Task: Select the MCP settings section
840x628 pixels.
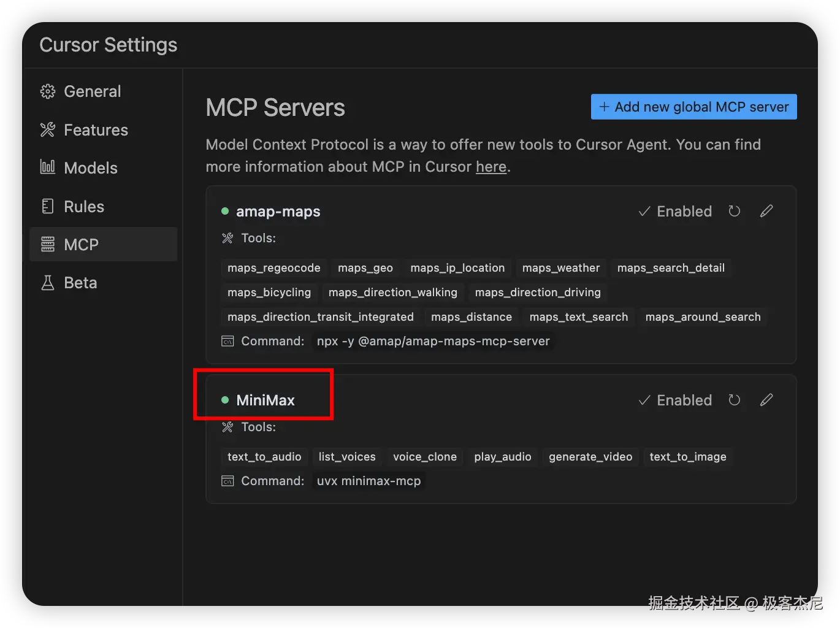Action: tap(103, 244)
